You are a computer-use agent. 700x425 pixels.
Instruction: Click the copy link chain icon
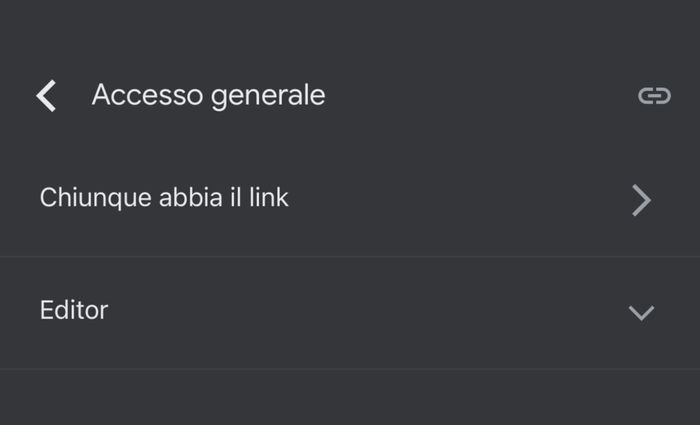click(x=654, y=96)
